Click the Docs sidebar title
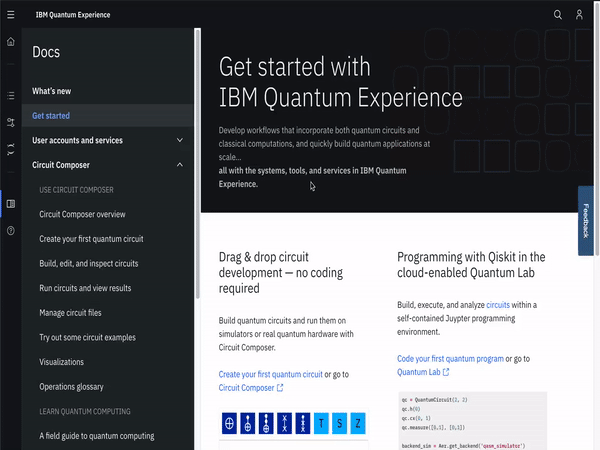The height and width of the screenshot is (450, 600). coord(46,52)
